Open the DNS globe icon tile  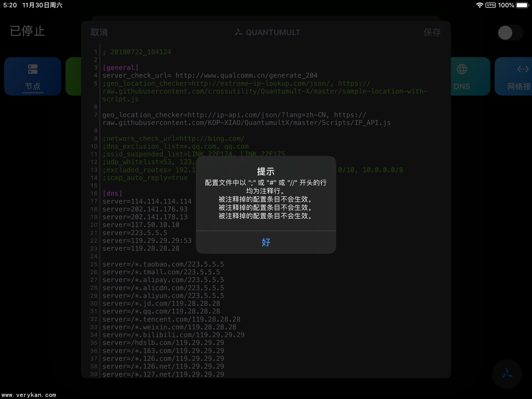462,69
